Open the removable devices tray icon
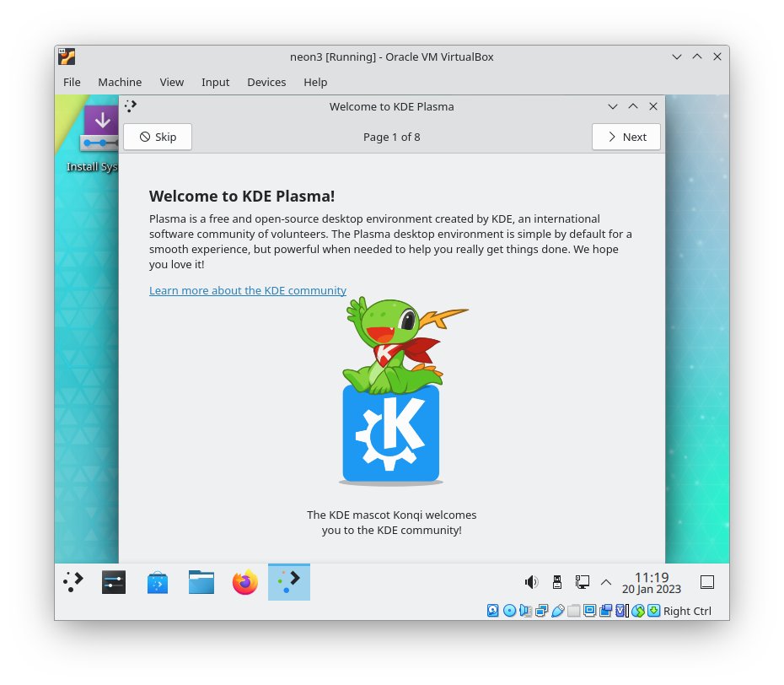The width and height of the screenshot is (784, 685). (557, 582)
